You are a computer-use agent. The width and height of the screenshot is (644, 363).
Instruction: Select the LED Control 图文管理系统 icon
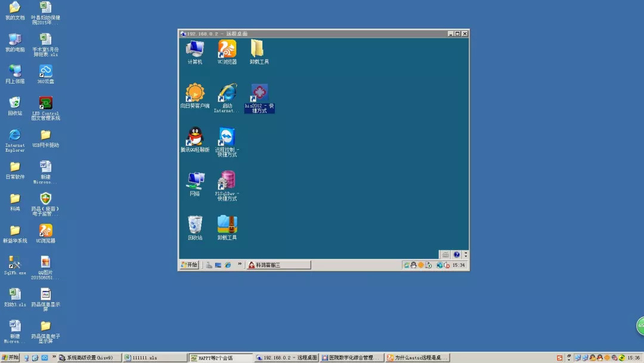click(45, 109)
